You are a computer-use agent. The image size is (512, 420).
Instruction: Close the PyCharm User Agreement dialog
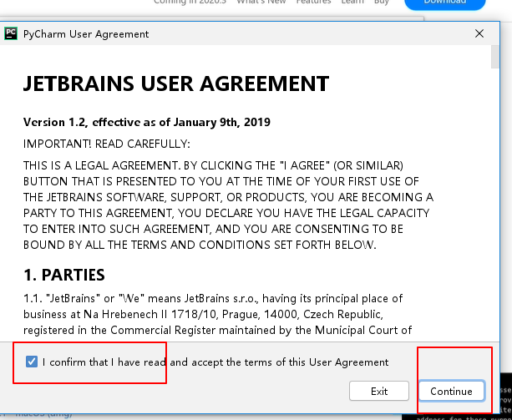click(x=479, y=33)
